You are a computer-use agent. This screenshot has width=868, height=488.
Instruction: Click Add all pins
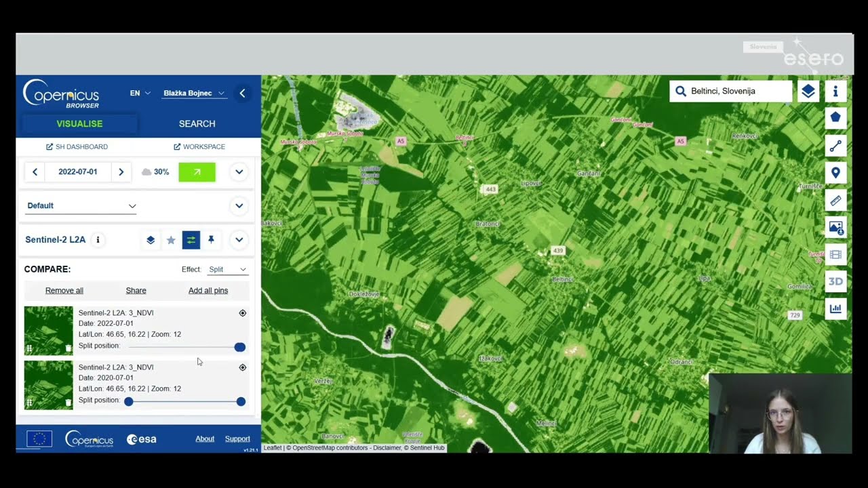(208, 291)
